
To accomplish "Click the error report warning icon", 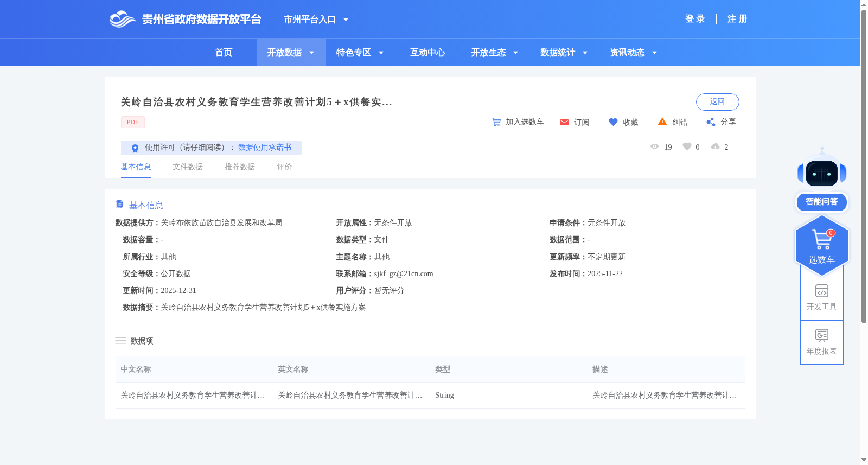I will [662, 122].
